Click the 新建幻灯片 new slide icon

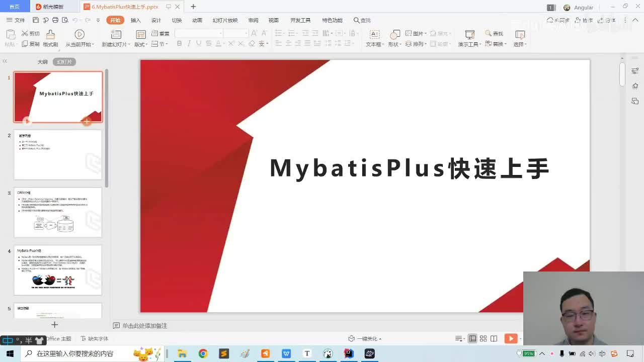coord(116,34)
